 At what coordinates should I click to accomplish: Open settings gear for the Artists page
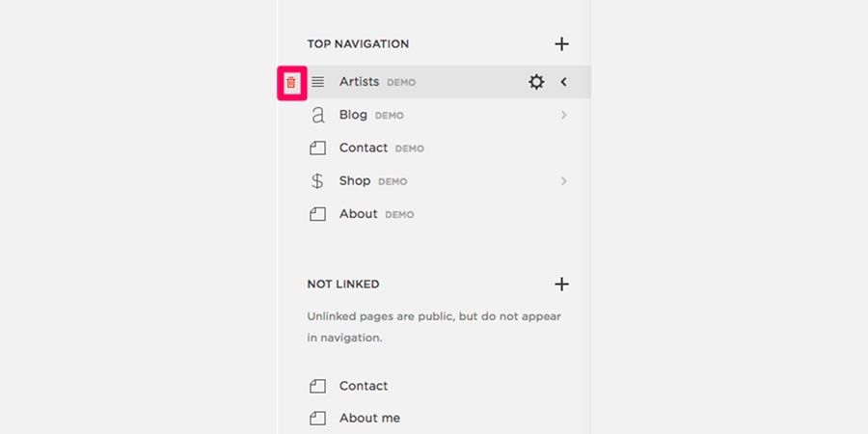click(536, 83)
